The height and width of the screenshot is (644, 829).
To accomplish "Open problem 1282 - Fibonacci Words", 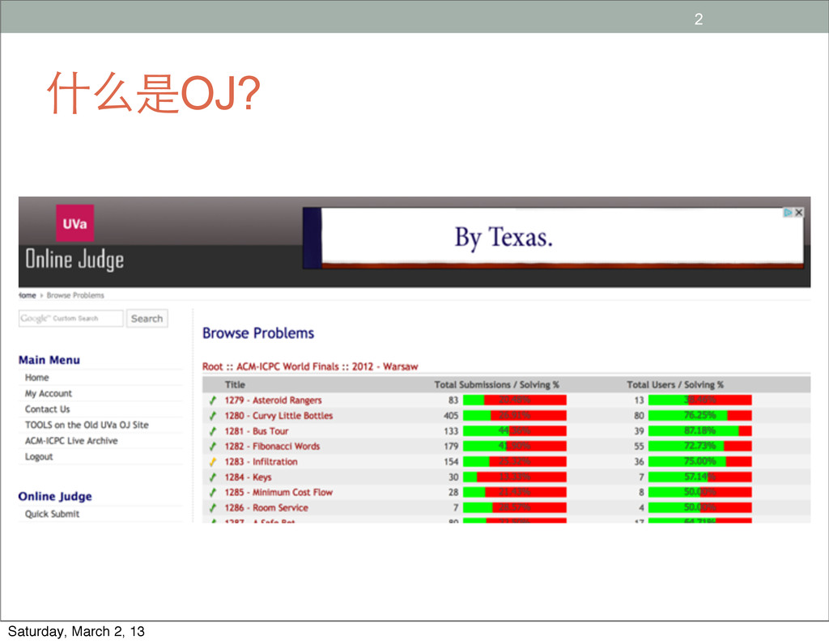I will point(272,447).
